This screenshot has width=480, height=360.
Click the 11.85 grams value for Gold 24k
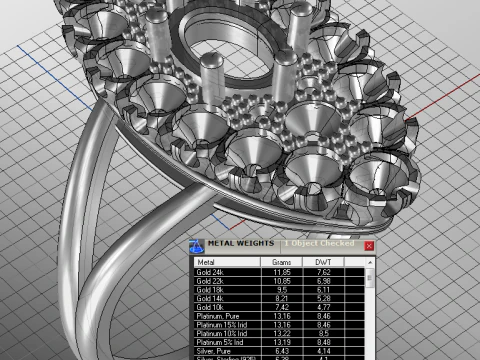click(282, 272)
